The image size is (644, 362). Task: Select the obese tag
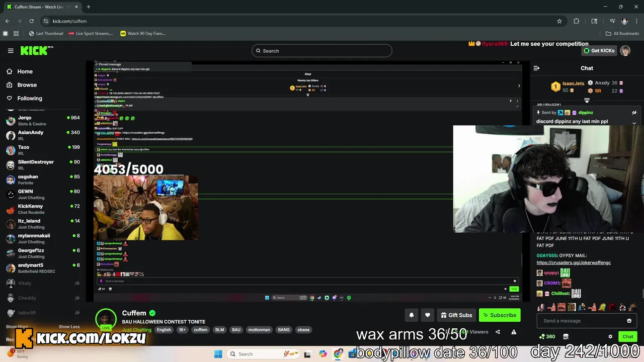point(303,330)
